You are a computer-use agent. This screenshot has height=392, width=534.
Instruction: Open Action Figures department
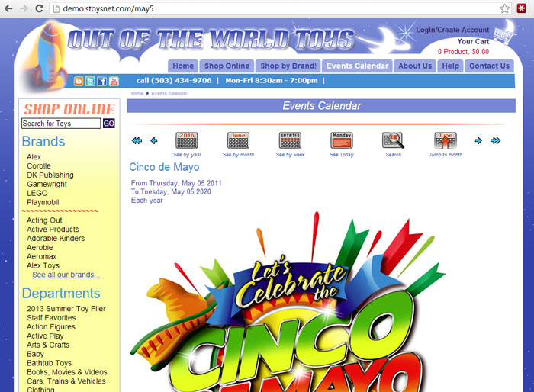[51, 327]
